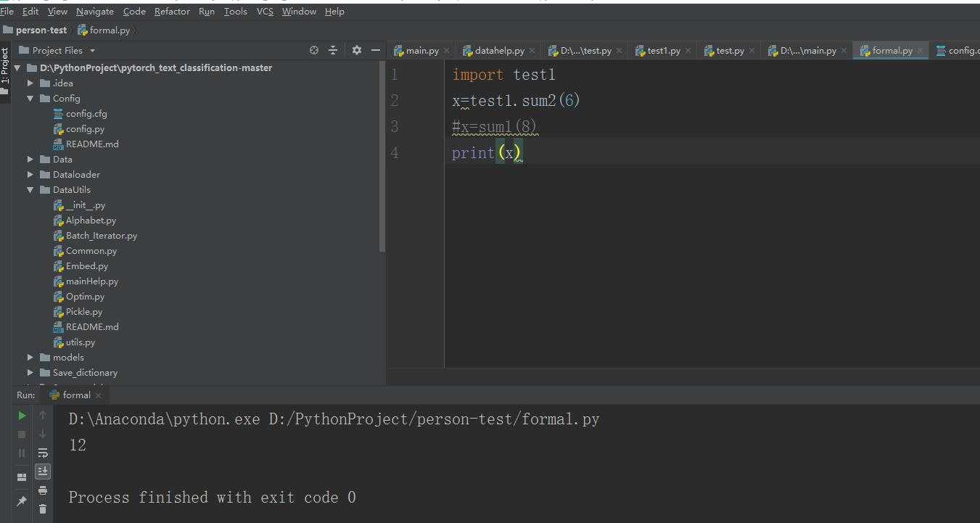Close the test.py editor tab
Screen dimensions: 980x523
pyautogui.click(x=752, y=51)
